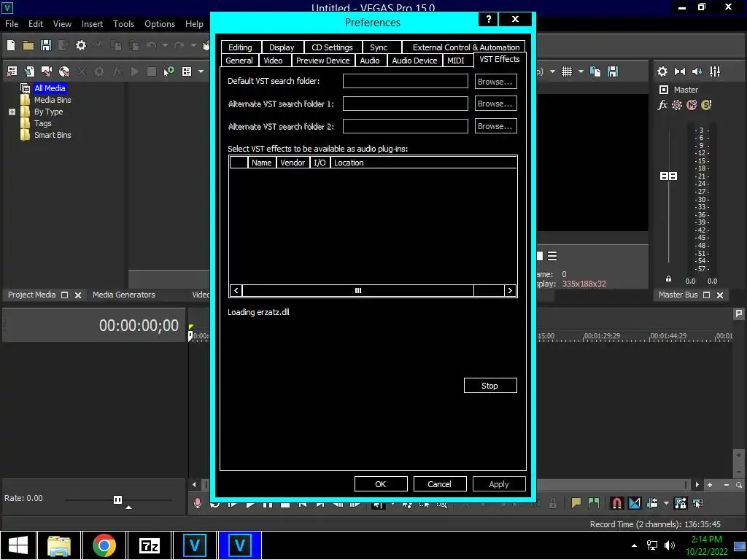
Task: Open the File menu
Action: [12, 24]
